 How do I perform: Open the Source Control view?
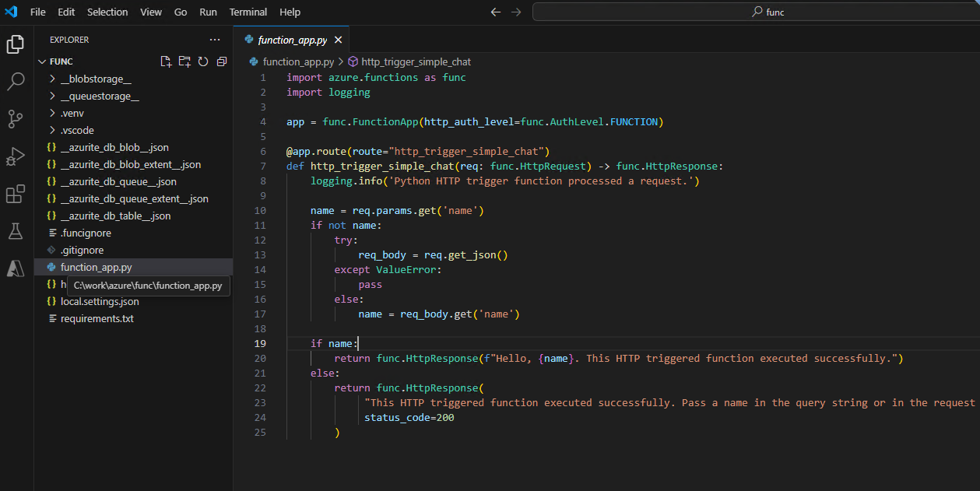[x=16, y=118]
